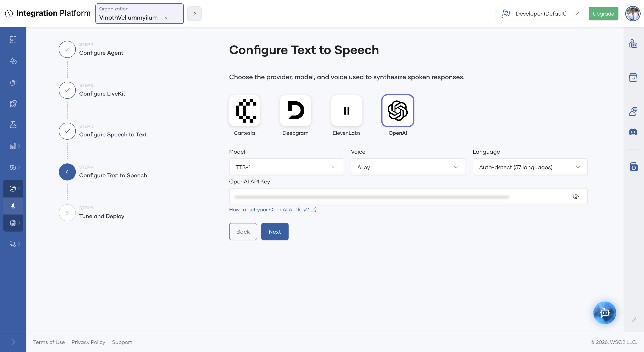Reveal the OpenAI API key with eye icon
This screenshot has height=352, width=644.
[x=576, y=197]
